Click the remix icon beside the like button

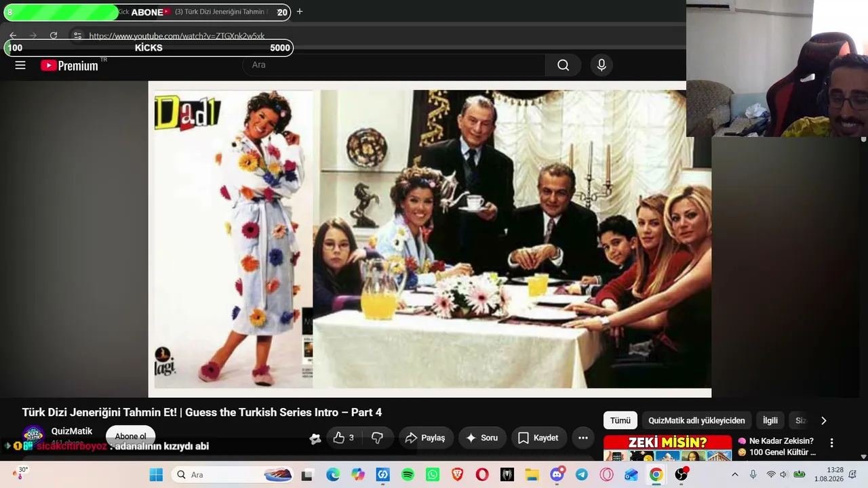click(315, 439)
